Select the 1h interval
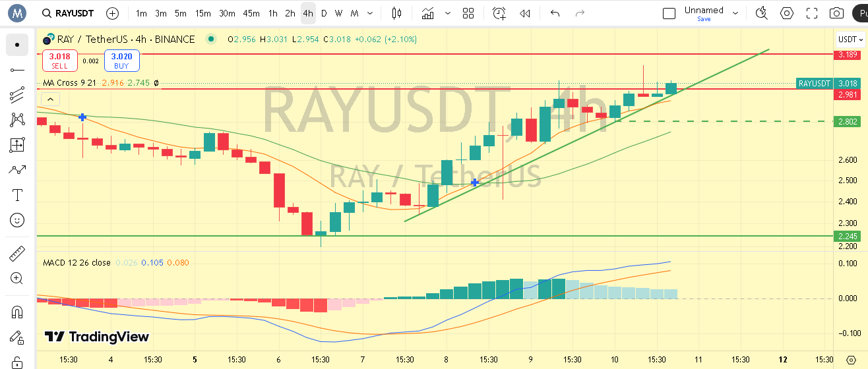The height and width of the screenshot is (369, 868). tap(272, 13)
